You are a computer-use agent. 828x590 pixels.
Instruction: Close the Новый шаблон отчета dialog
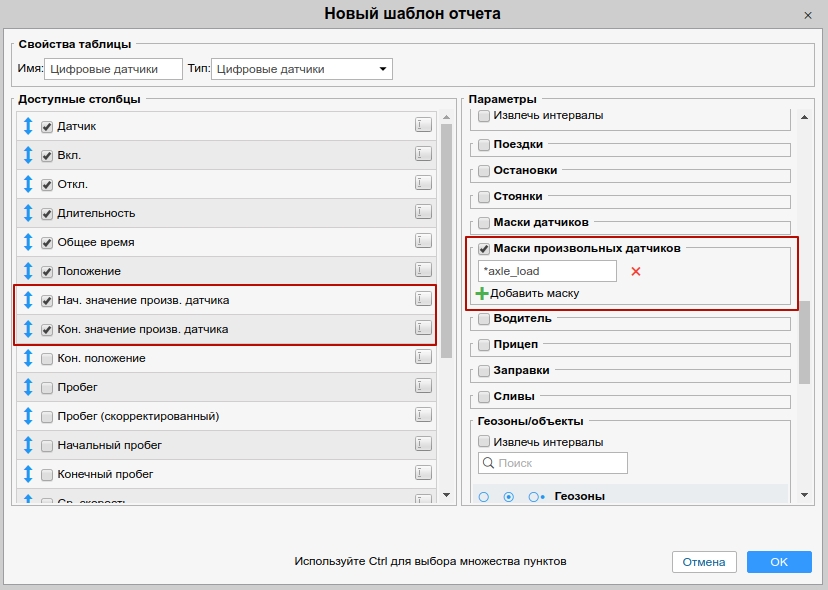tap(807, 15)
